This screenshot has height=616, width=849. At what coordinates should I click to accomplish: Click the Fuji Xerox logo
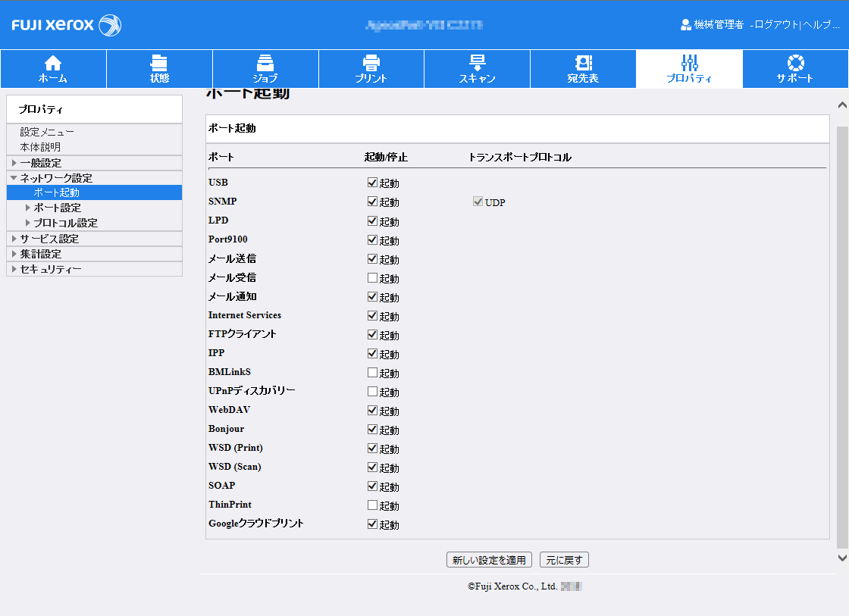67,25
